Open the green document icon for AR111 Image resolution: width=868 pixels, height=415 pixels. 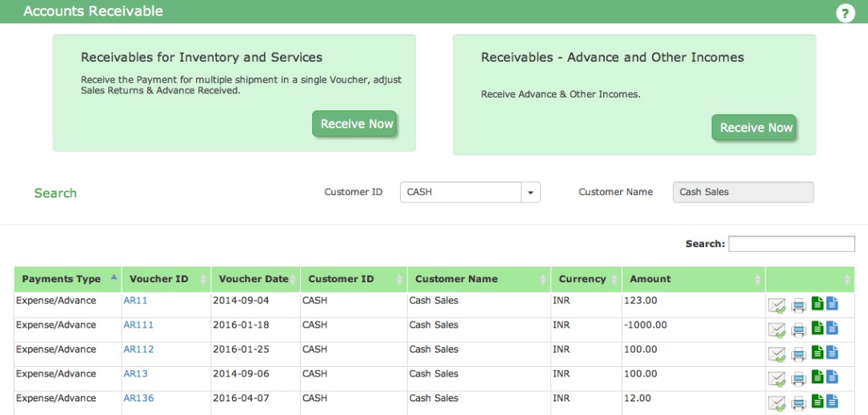point(818,328)
